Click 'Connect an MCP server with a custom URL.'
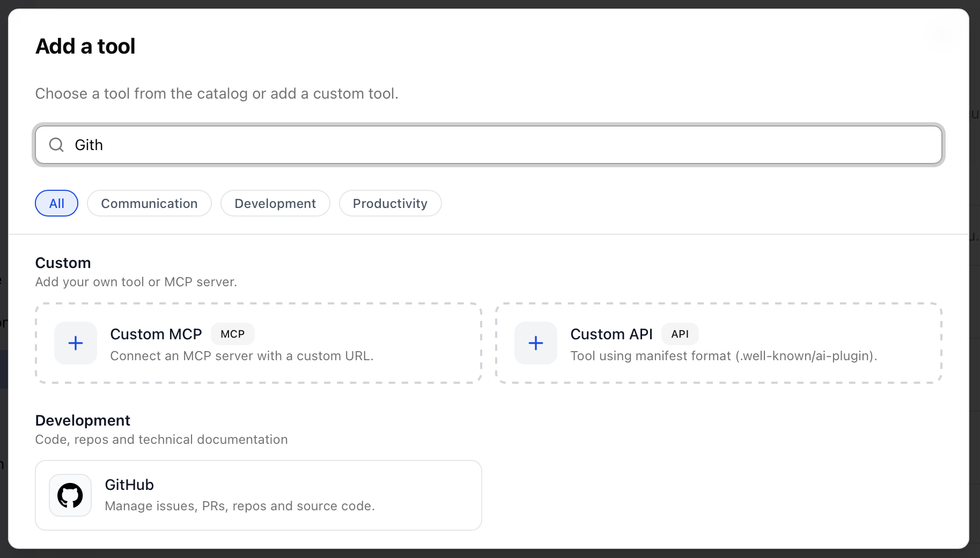This screenshot has width=980, height=558. tap(242, 356)
